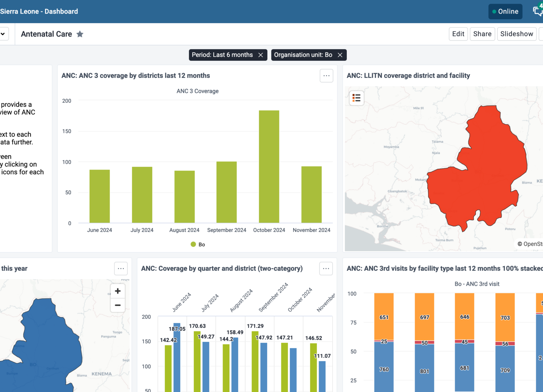Click the 'Bo - ANC 3rd visit' chart title

[x=477, y=284]
